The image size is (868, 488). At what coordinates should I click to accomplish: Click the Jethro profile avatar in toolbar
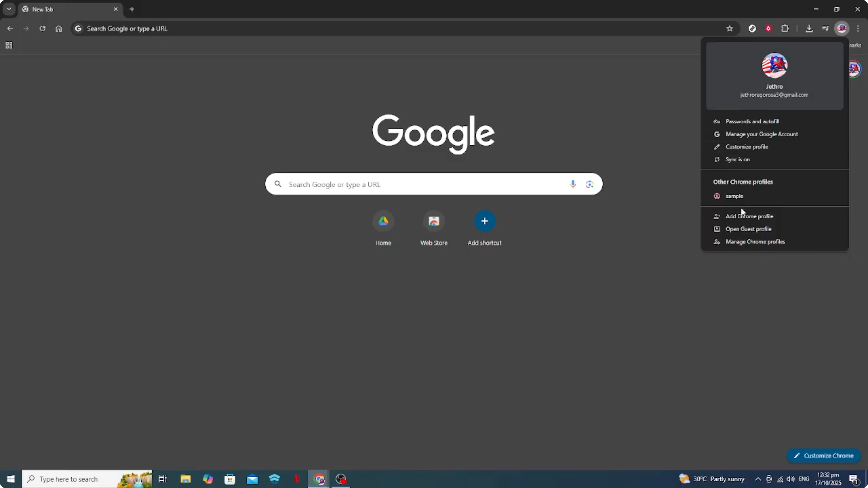[x=842, y=28]
